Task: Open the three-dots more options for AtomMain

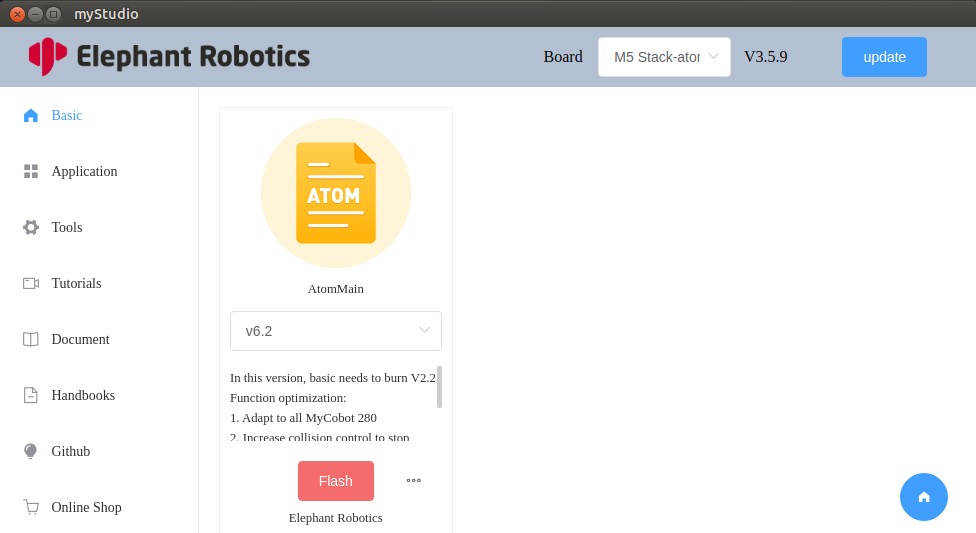Action: 413,481
